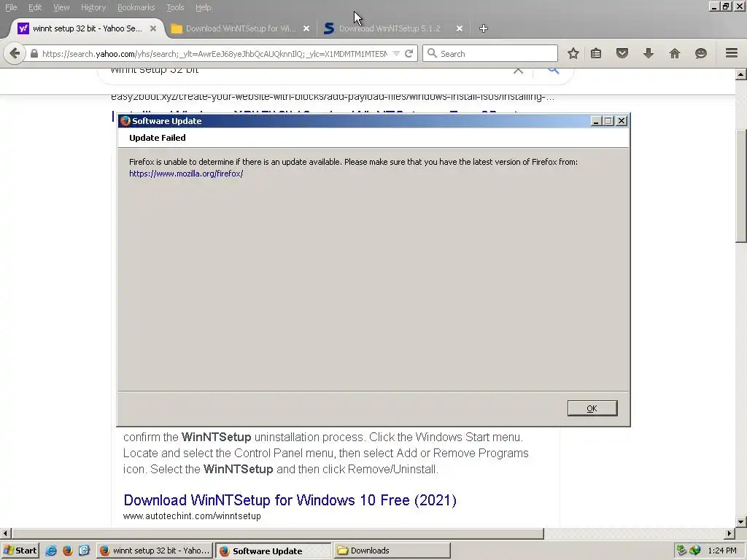Click the second system tray icon

click(695, 551)
